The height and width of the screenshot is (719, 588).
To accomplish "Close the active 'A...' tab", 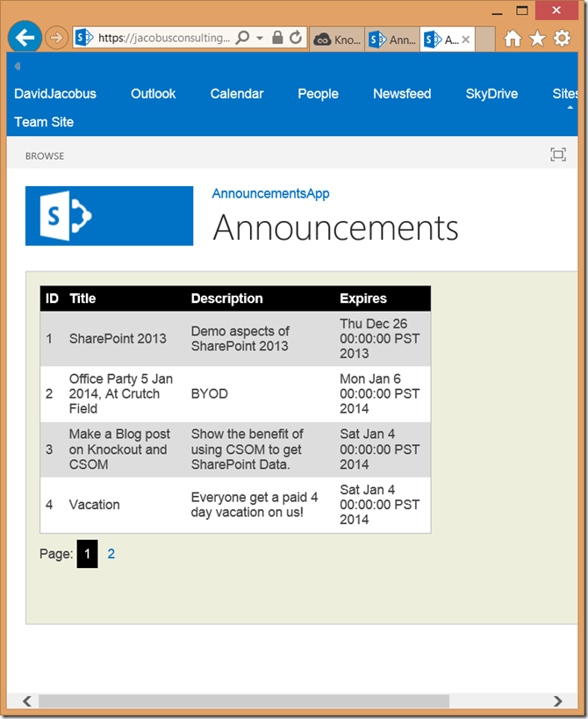I will pyautogui.click(x=466, y=40).
